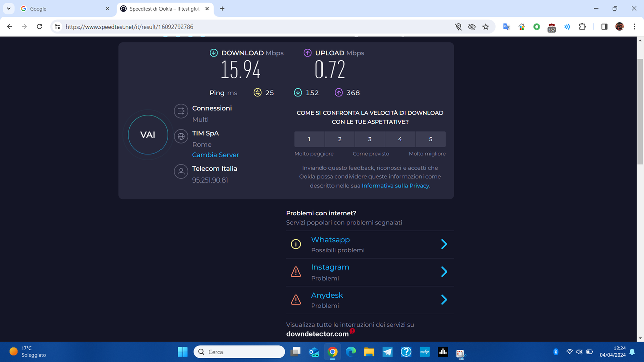Rate download speed as 2
This screenshot has width=644, height=362.
point(340,139)
